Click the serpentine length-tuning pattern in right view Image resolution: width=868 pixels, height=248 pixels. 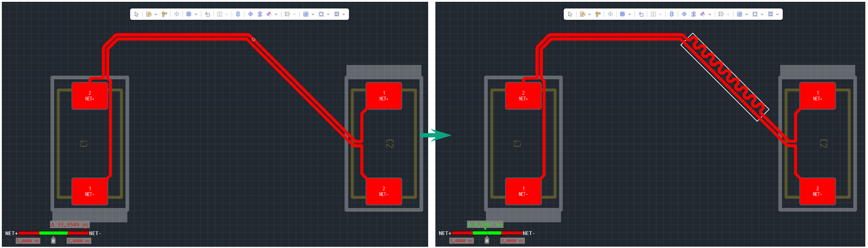[x=725, y=77]
